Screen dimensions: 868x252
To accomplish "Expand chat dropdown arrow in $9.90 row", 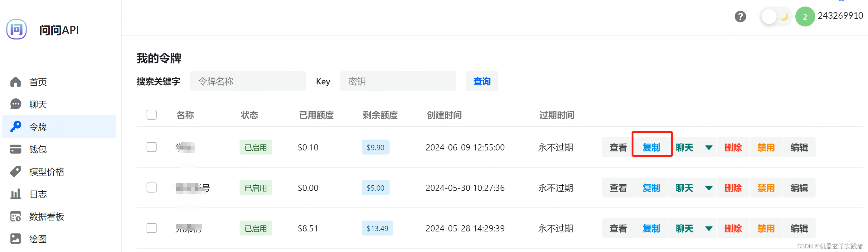I will coord(709,147).
